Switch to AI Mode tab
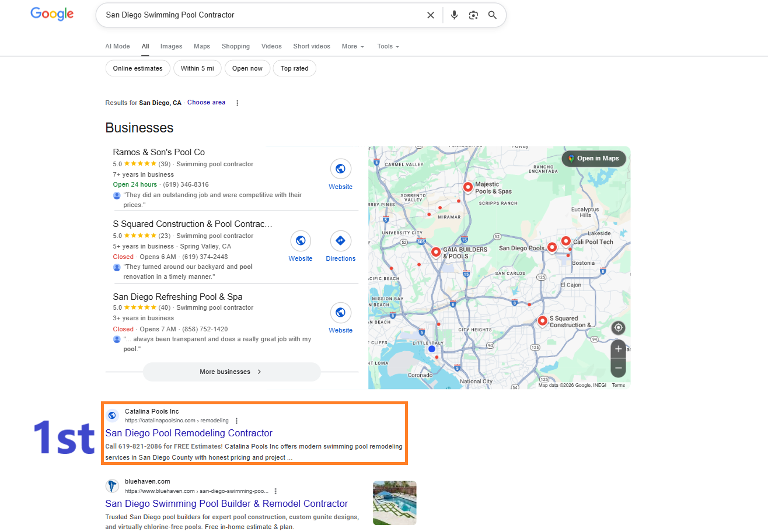 pos(117,46)
